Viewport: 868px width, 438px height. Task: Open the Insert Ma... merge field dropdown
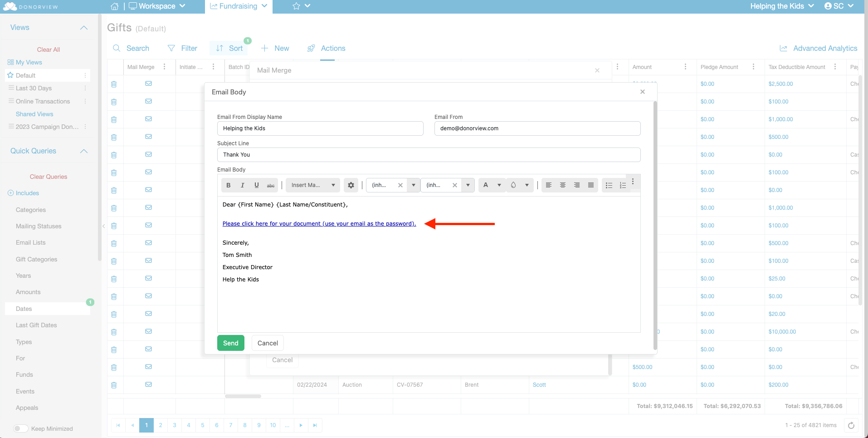pos(313,185)
